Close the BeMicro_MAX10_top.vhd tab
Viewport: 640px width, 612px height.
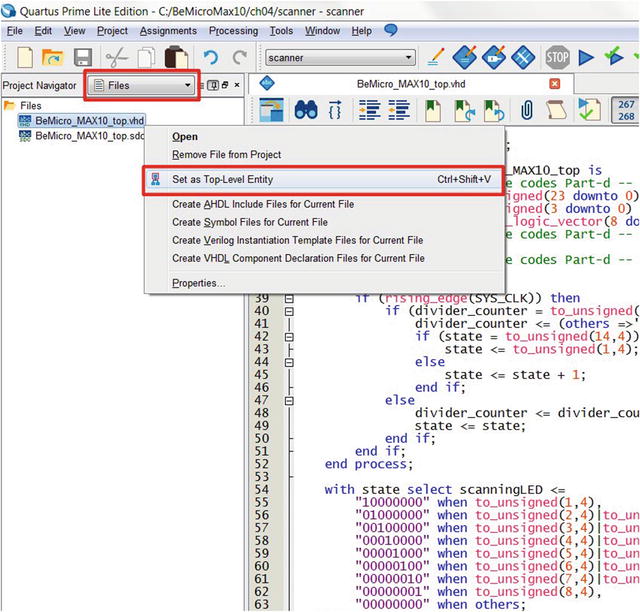555,84
